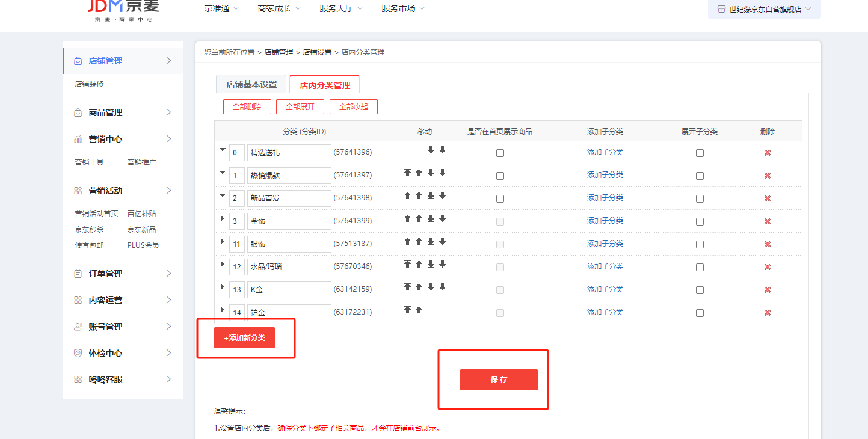868x439 pixels.
Task: Check expand subcategory box for 热销爆款
Action: click(700, 176)
